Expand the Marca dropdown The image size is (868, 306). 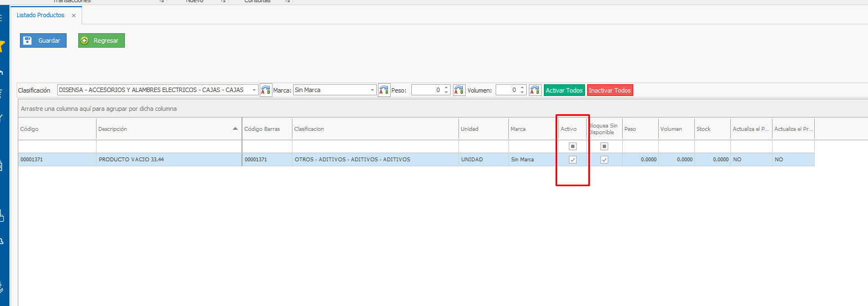pyautogui.click(x=372, y=90)
